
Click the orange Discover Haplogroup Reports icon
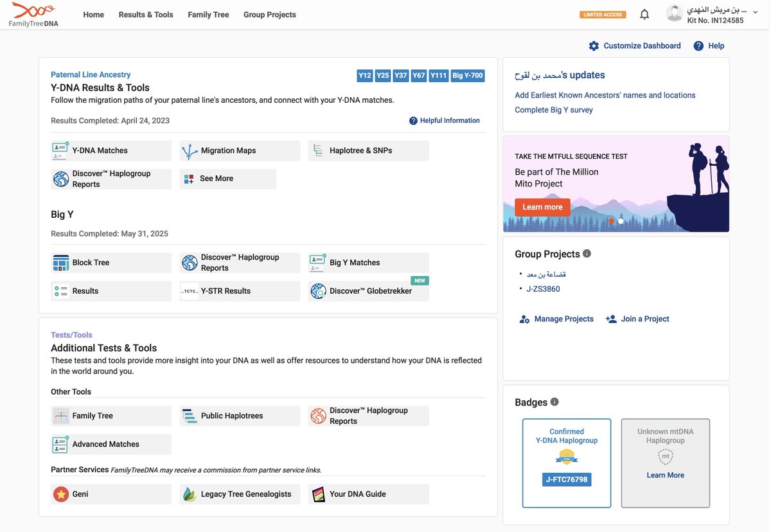point(318,416)
